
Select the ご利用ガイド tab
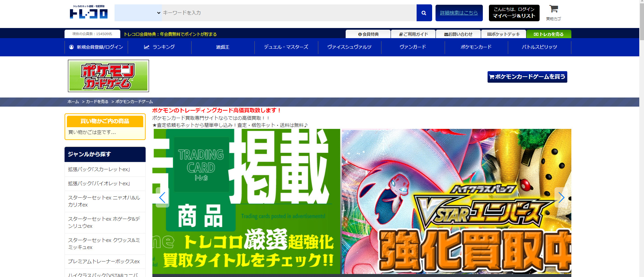(x=413, y=34)
